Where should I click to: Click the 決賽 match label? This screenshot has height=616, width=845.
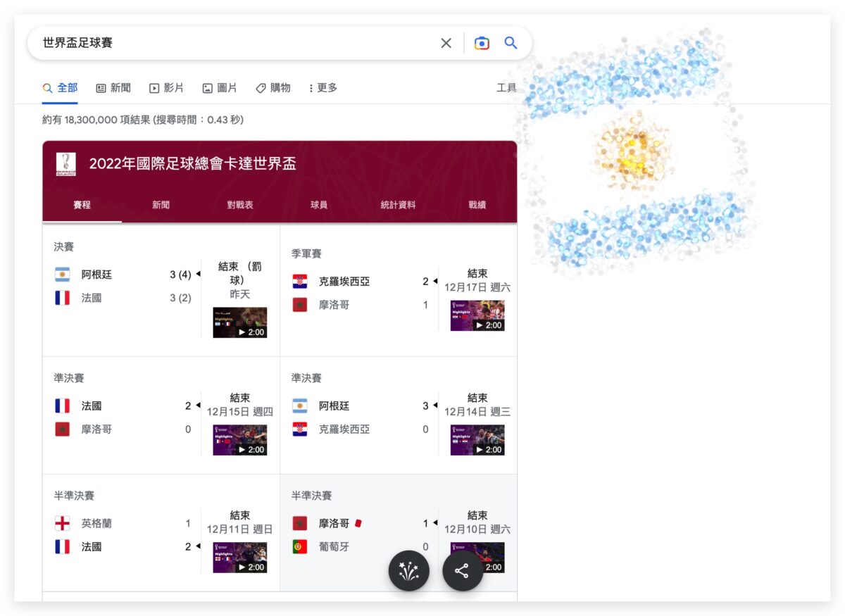coord(64,247)
